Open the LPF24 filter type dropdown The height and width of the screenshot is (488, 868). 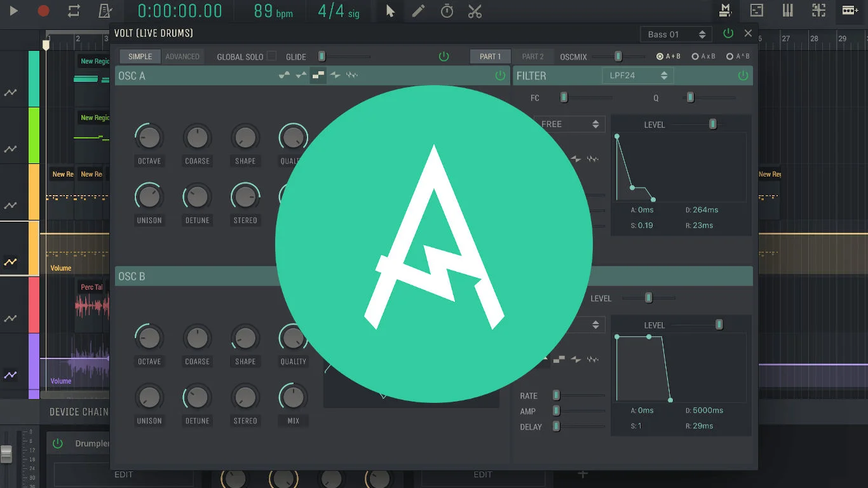click(x=637, y=76)
